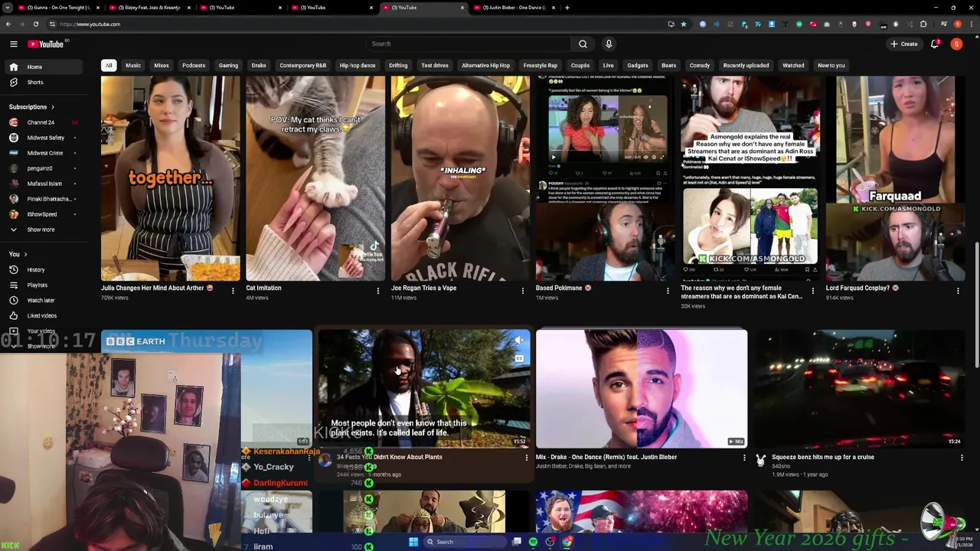The height and width of the screenshot is (551, 980).
Task: Open menu for 34 Facts About Plants video
Action: click(526, 458)
